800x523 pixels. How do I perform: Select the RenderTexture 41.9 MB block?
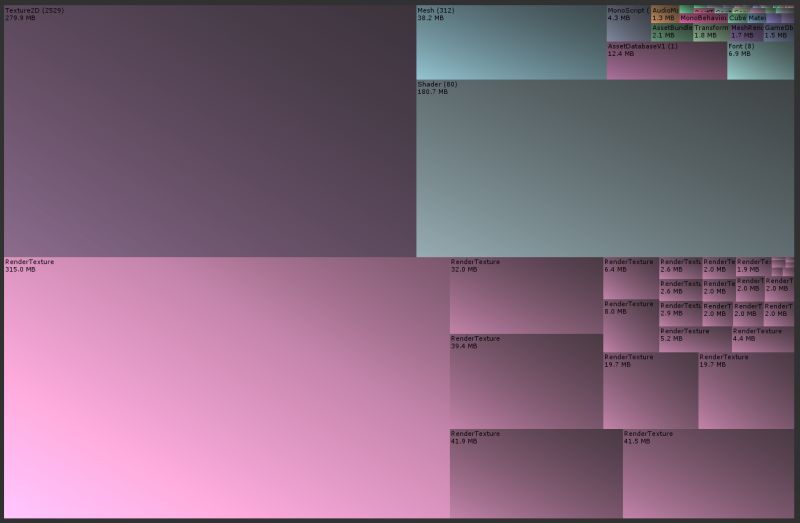pyautogui.click(x=536, y=474)
